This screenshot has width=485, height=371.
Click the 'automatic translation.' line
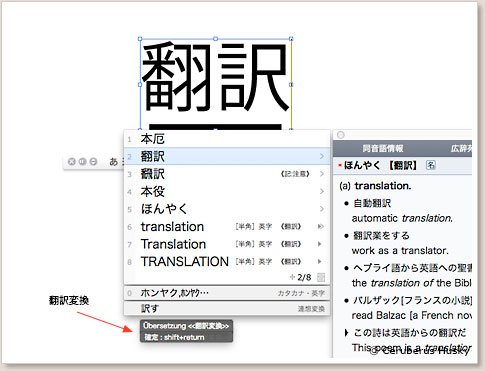point(402,218)
